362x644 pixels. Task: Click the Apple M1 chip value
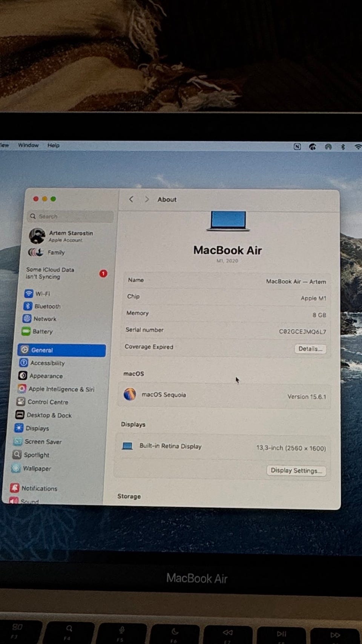pos(313,298)
